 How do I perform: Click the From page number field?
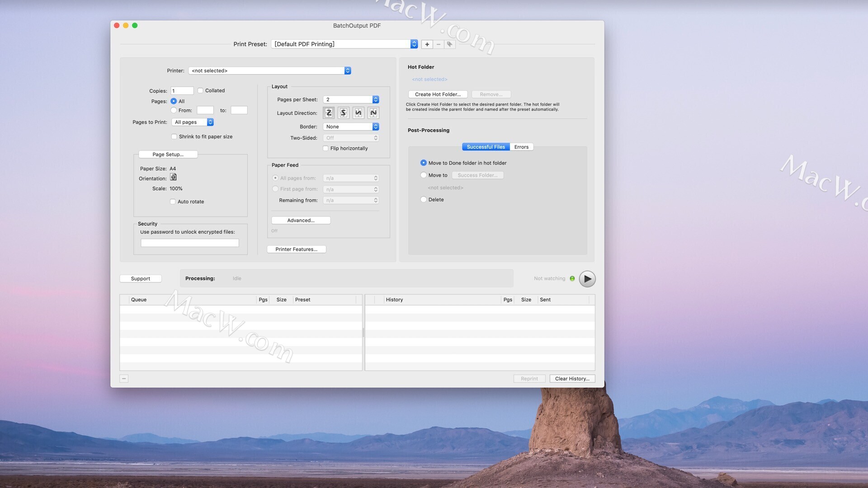(205, 110)
